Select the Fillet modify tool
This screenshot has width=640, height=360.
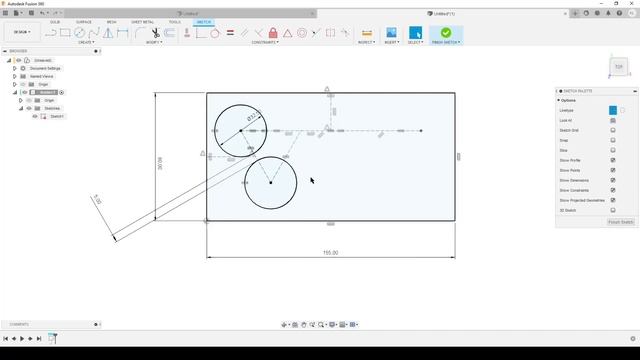pos(140,33)
